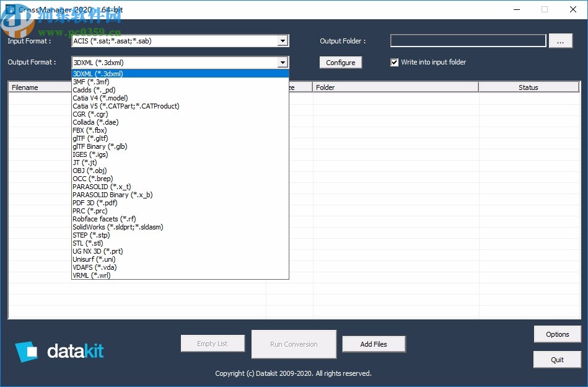This screenshot has width=588, height=387.
Task: Click the Add Files button
Action: click(x=374, y=344)
